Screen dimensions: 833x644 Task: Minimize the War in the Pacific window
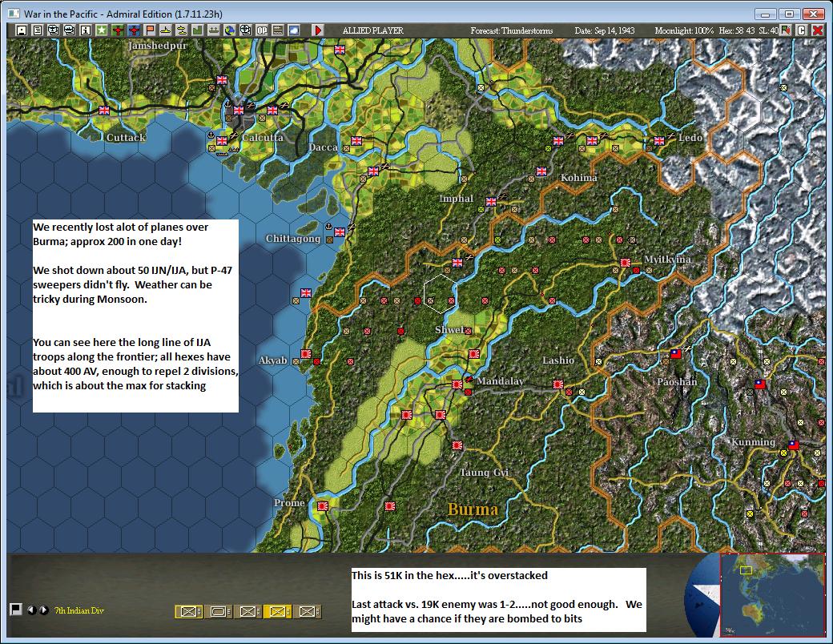pos(765,14)
